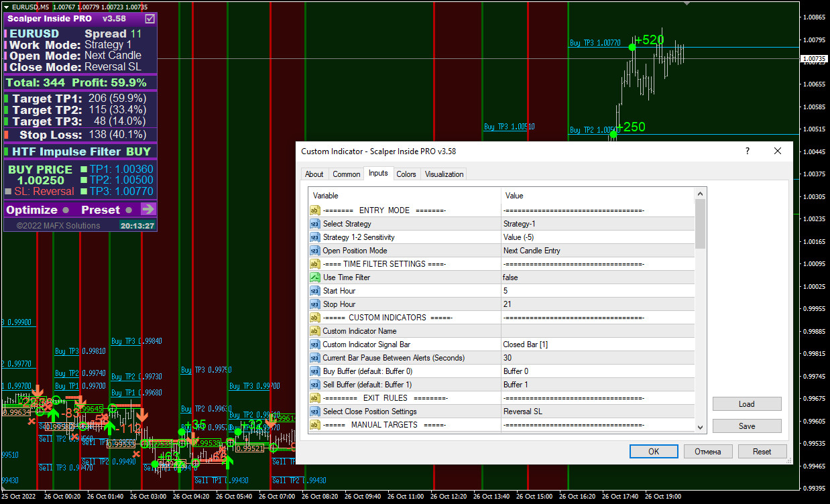This screenshot has width=830, height=504.
Task: Click the Variable column header
Action: tap(405, 196)
